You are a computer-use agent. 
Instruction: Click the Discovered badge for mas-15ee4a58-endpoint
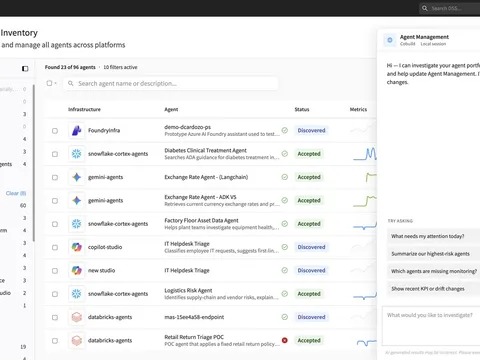click(311, 317)
